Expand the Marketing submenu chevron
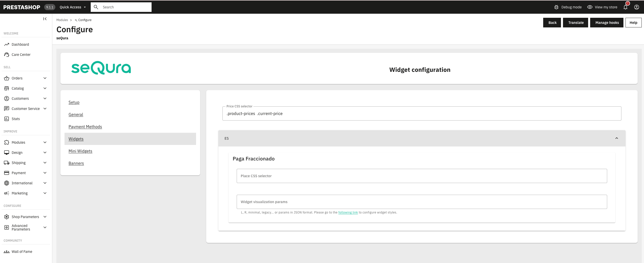Screen dimensions: 644x263 [45, 193]
